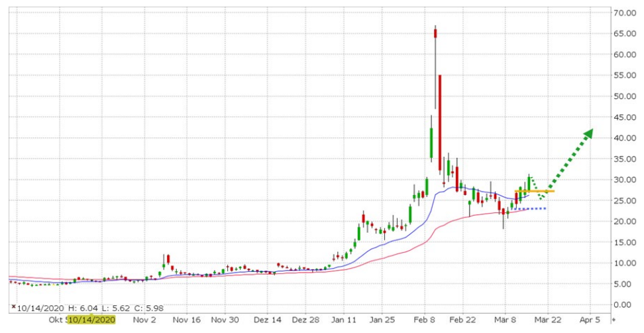The image size is (644, 333).
Task: Click the Dez 28 date label
Action: [305, 320]
